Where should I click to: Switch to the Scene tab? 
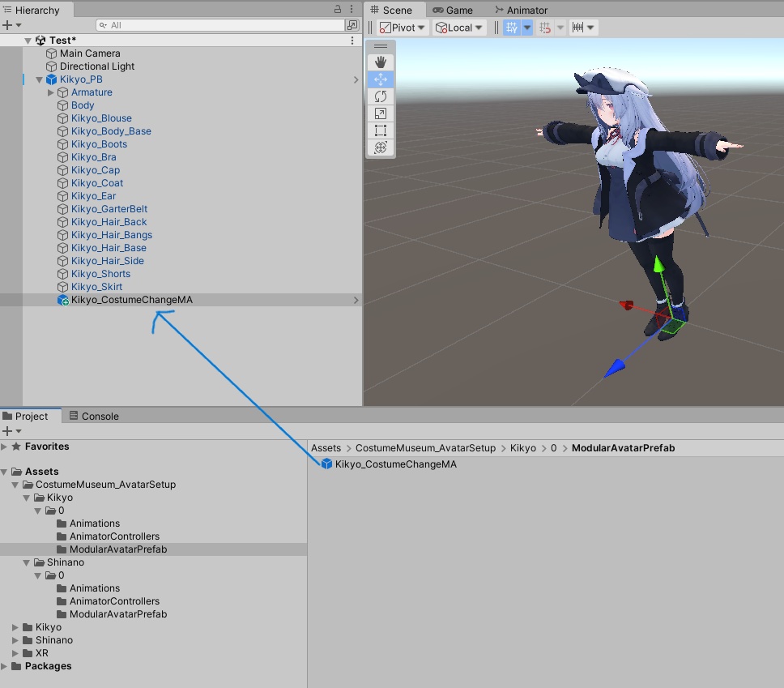click(x=391, y=10)
